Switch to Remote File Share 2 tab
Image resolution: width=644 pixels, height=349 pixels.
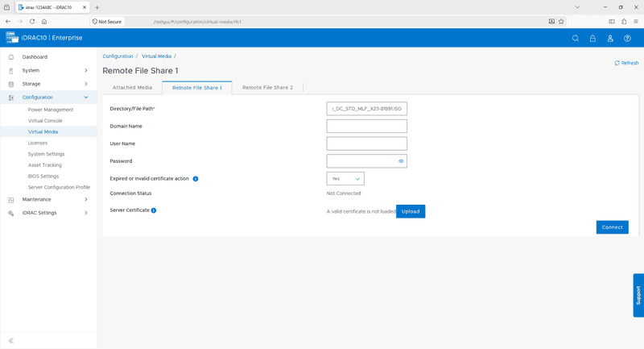267,88
